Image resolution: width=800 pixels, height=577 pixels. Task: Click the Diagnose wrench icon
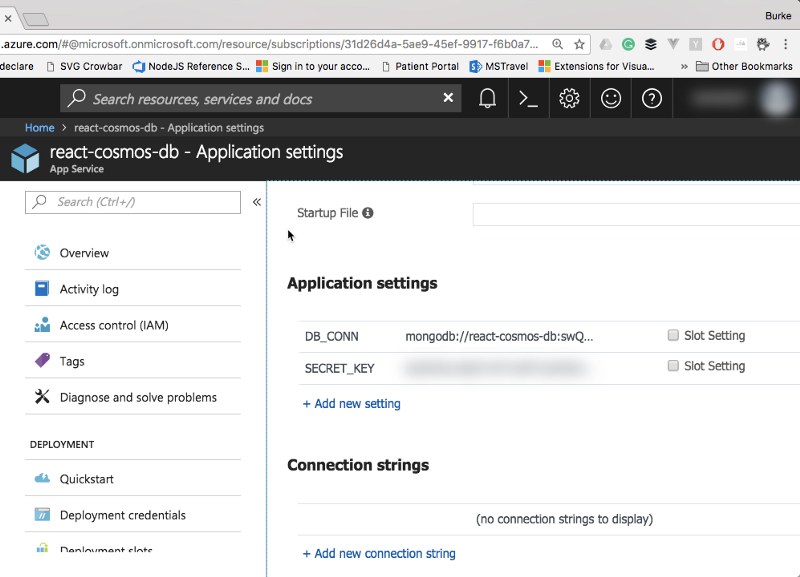(42, 396)
